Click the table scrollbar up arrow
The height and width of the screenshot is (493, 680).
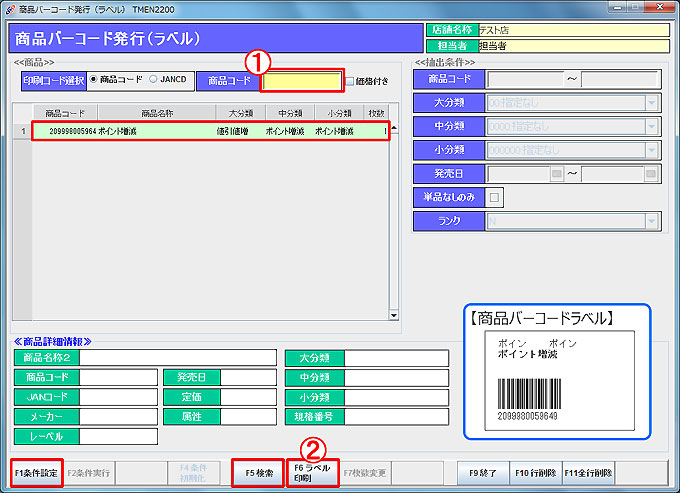[394, 128]
